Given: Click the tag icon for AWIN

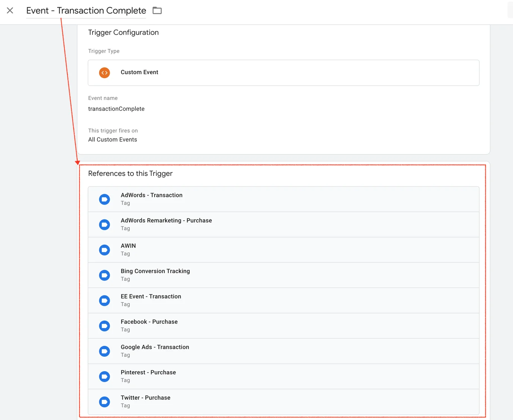Looking at the screenshot, I should (x=104, y=250).
